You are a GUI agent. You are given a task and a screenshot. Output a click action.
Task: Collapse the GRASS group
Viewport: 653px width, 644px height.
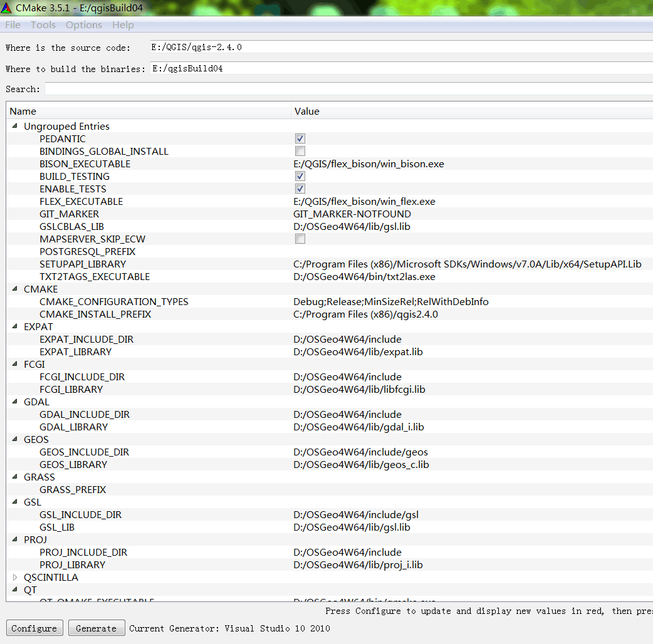tap(15, 477)
